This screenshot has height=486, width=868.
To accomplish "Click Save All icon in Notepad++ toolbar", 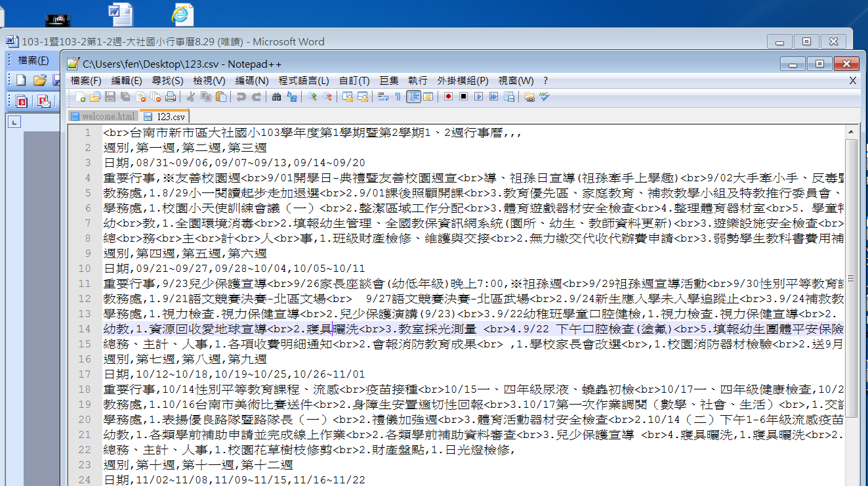I will 125,97.
